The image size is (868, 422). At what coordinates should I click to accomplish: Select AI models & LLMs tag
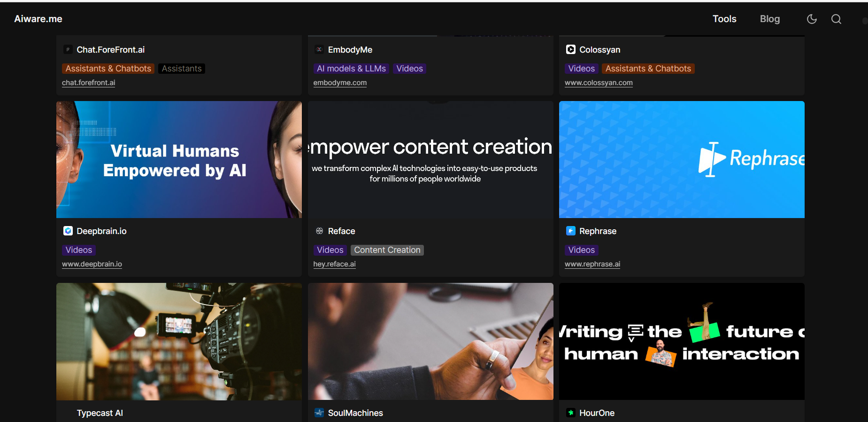[352, 69]
